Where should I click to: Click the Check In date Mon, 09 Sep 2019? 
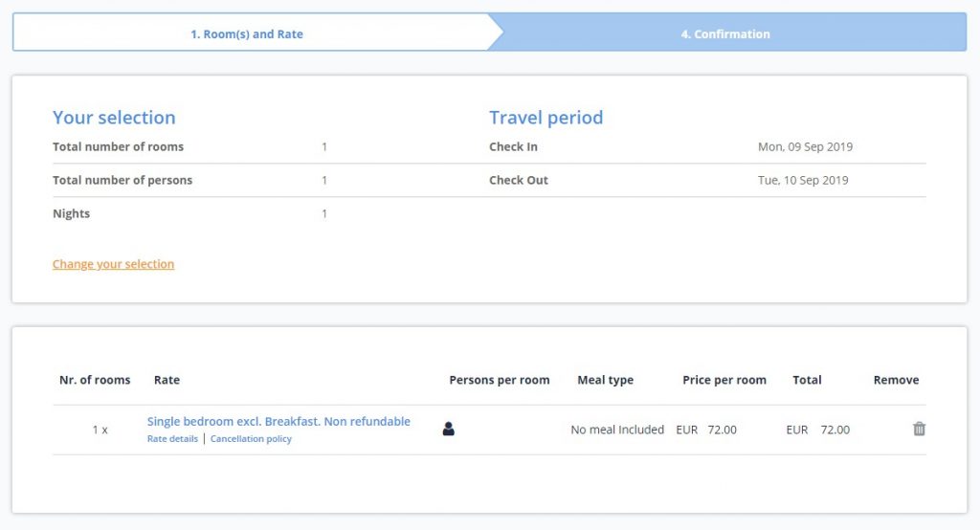coord(805,147)
